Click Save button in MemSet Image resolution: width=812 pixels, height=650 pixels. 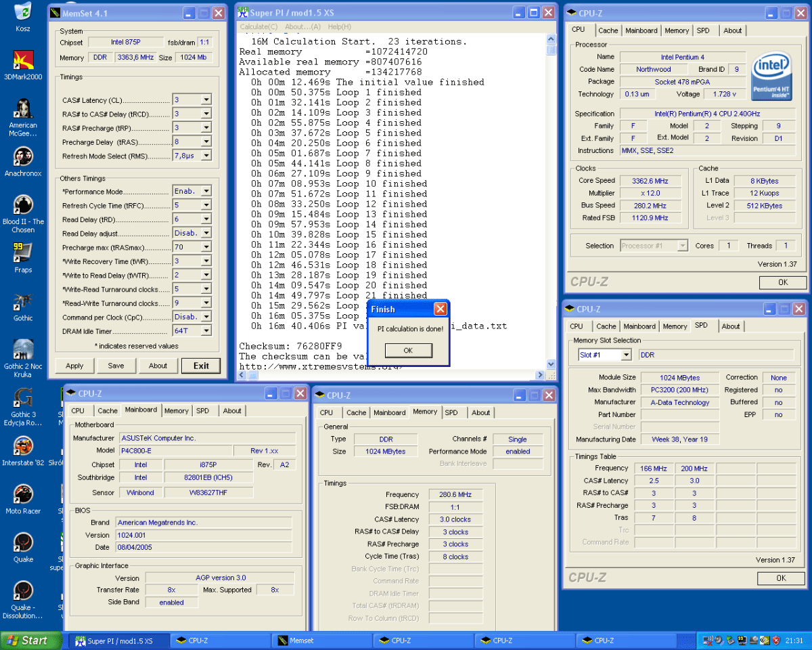[x=116, y=366]
